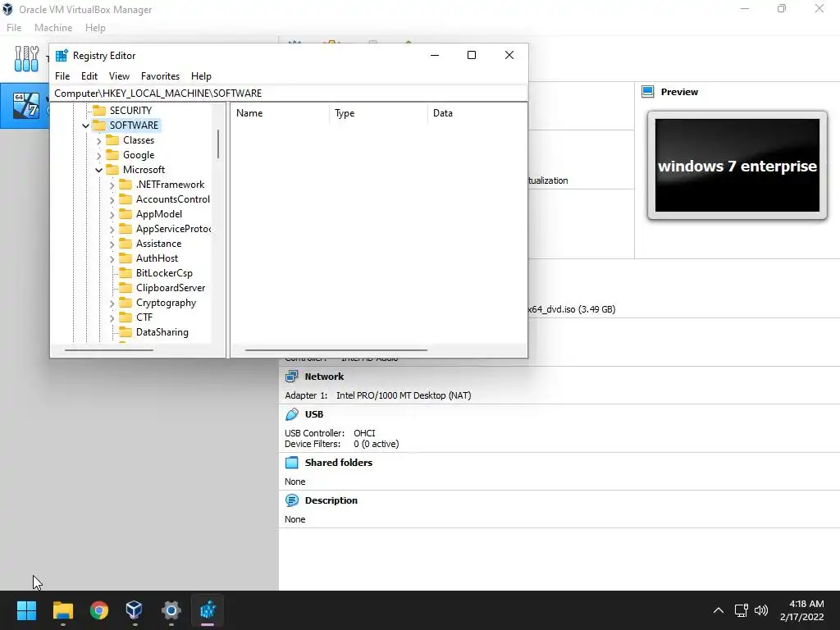The height and width of the screenshot is (630, 840).
Task: Open the Registry Editor Help menu
Action: [201, 76]
